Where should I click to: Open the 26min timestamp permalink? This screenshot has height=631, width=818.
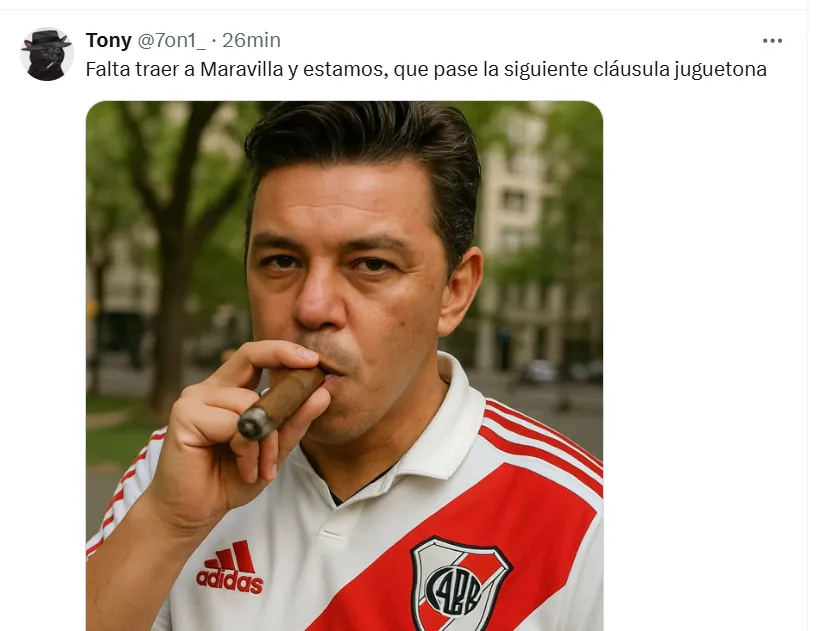click(251, 40)
